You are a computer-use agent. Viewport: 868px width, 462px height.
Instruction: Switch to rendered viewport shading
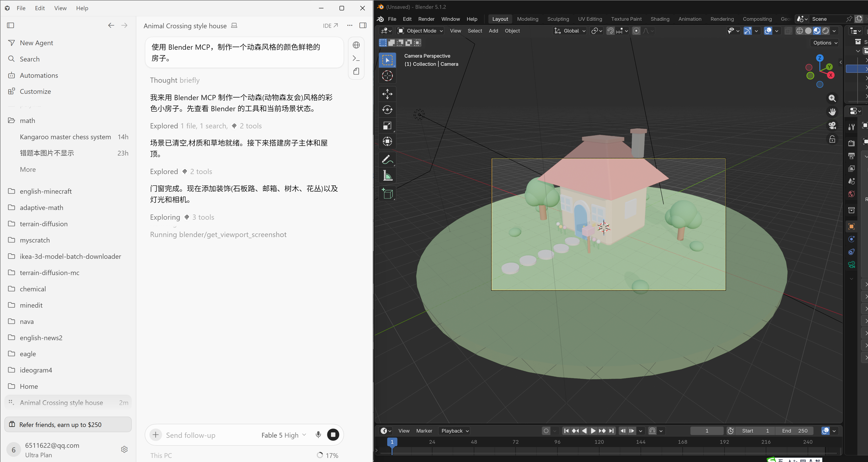tap(826, 31)
